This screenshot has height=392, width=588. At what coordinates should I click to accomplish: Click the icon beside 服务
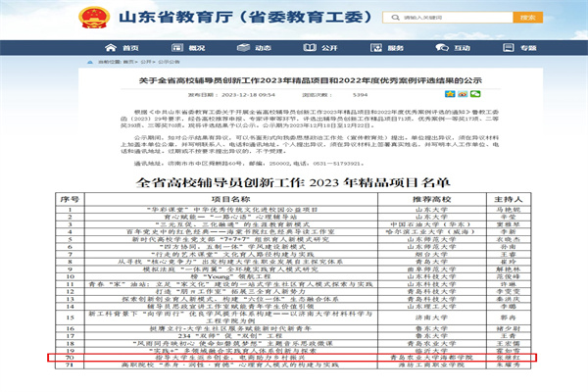click(x=376, y=47)
